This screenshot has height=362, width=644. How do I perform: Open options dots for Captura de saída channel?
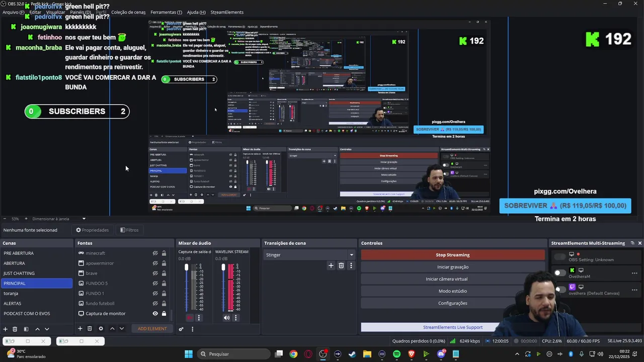199,318
